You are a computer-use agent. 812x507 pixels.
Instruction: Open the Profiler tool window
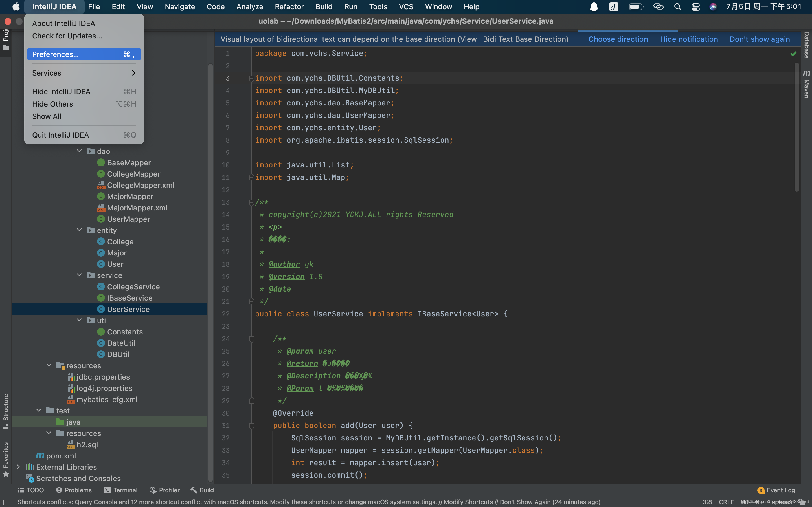[164, 490]
